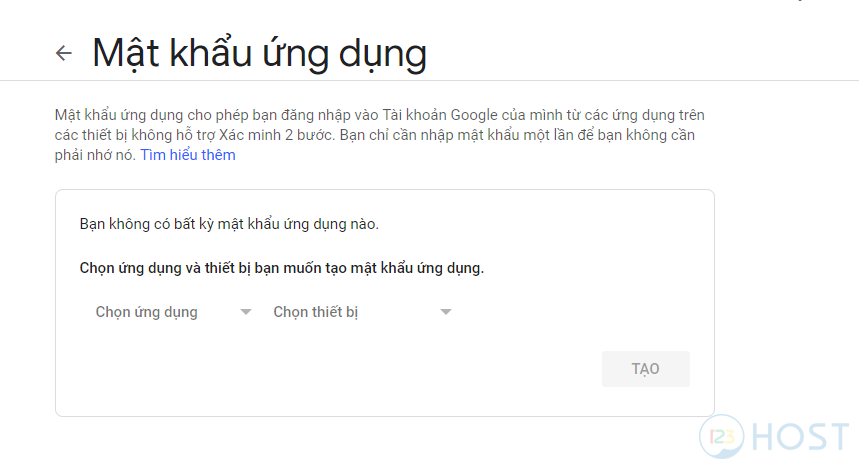Expand the Chọn thiết bị dropdown
This screenshot has width=859, height=474.
(x=316, y=312)
